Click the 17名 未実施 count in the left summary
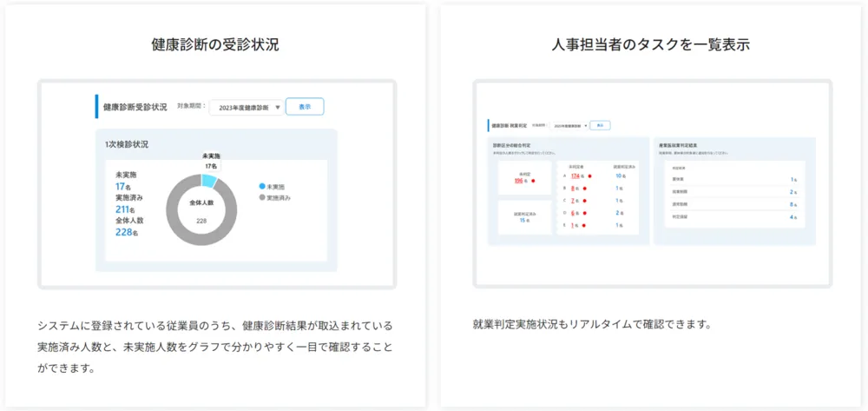Viewport: 868px width, 411px height. pos(123,187)
